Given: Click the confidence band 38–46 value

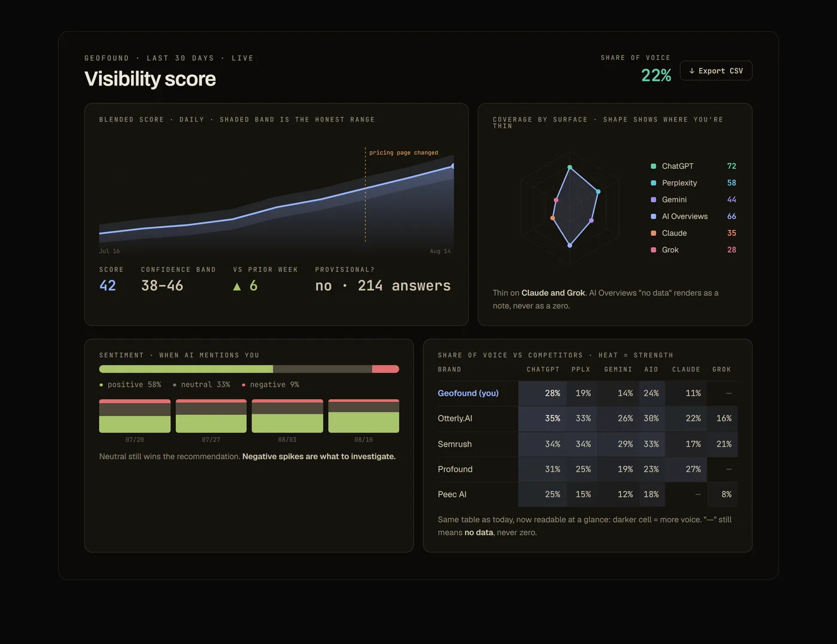Looking at the screenshot, I should [x=162, y=286].
